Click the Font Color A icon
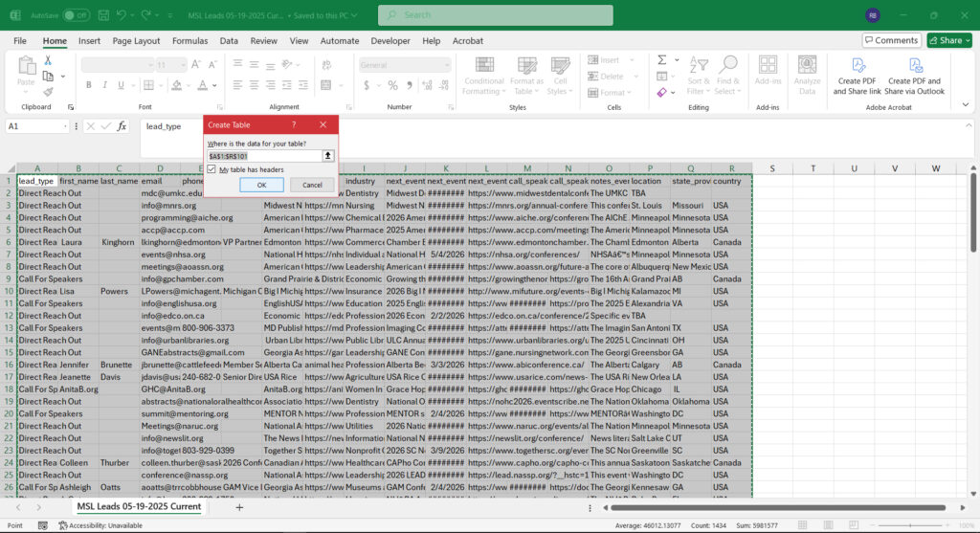980x533 pixels. 203,85
